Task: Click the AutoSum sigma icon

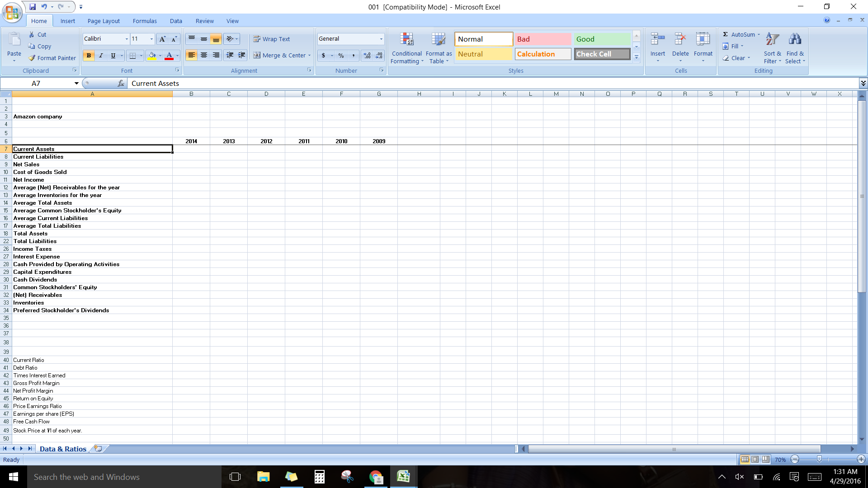Action: pyautogui.click(x=725, y=34)
